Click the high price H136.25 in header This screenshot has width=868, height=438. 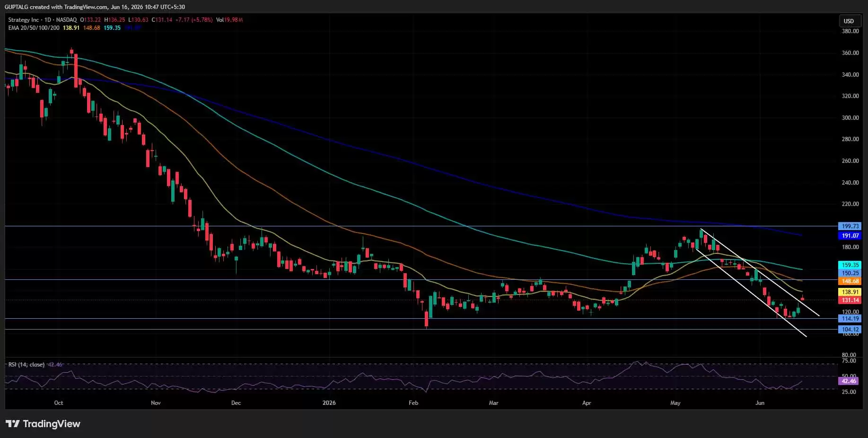coord(115,20)
